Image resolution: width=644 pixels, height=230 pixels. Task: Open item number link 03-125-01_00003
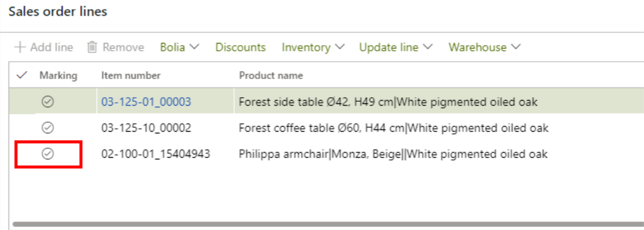pos(146,102)
